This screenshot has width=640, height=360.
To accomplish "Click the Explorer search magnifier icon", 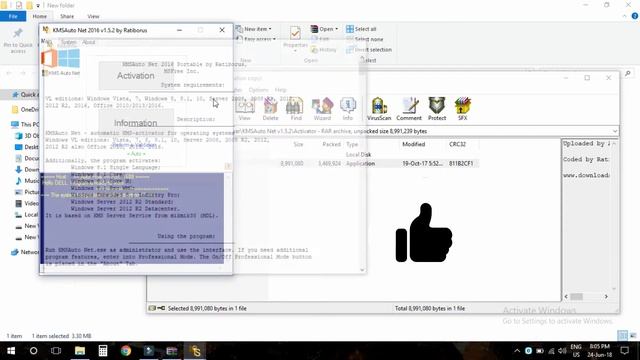I will 628,73.
